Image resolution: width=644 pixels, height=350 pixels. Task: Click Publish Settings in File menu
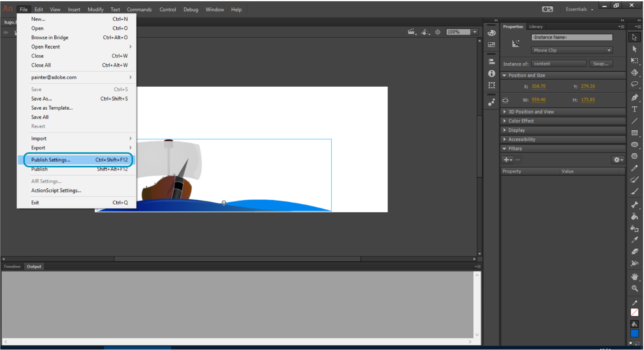click(x=51, y=160)
